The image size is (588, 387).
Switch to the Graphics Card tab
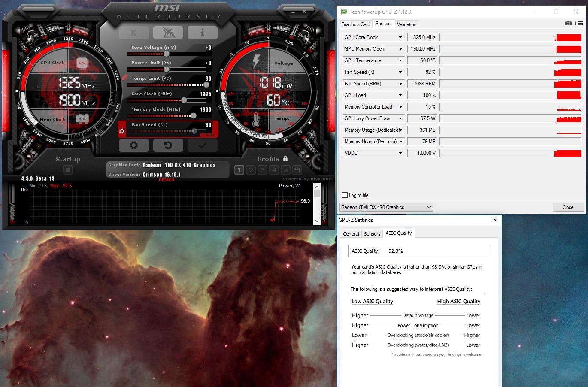click(x=355, y=24)
